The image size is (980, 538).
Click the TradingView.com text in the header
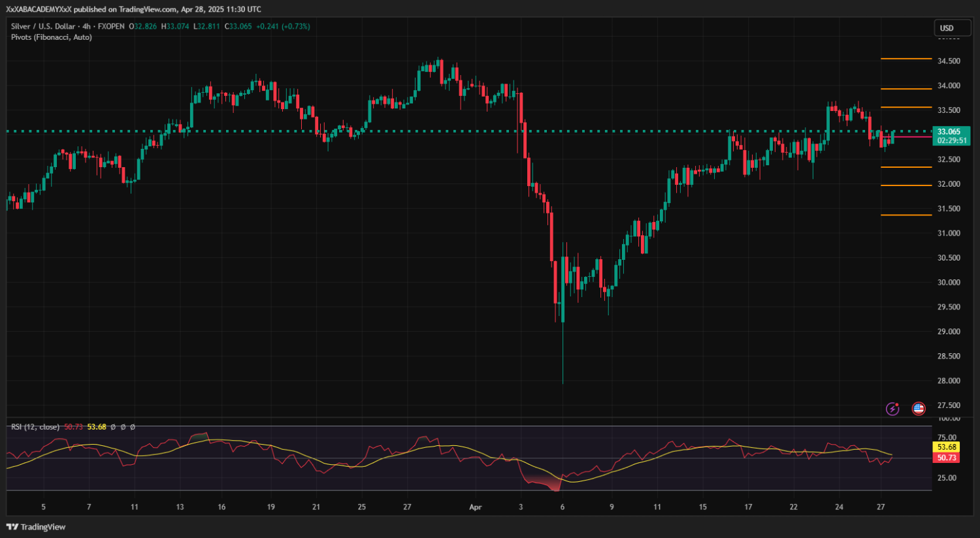coord(148,9)
